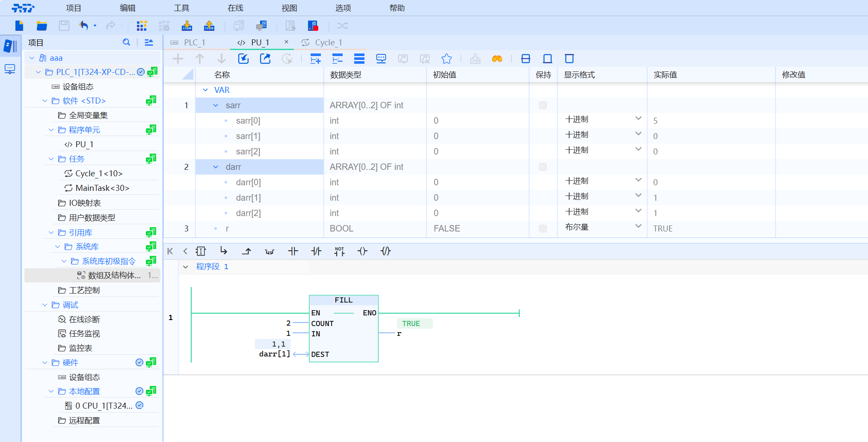Screen dimensions: 868x442
Task: Click the undo arrow icon
Action: coord(83,26)
